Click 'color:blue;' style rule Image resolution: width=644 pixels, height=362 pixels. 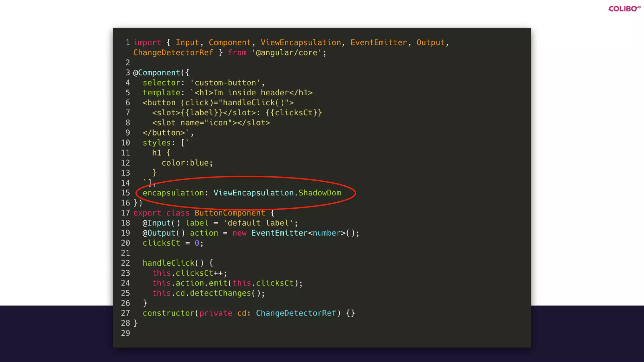[x=187, y=163]
